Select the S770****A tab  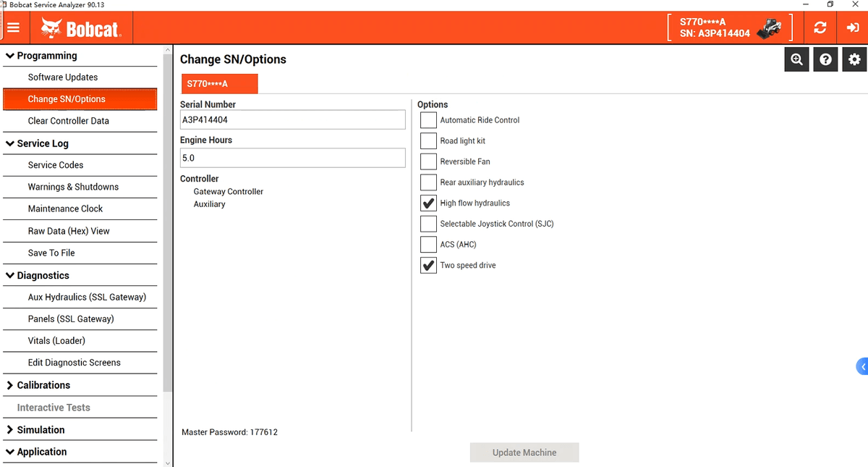(x=219, y=84)
